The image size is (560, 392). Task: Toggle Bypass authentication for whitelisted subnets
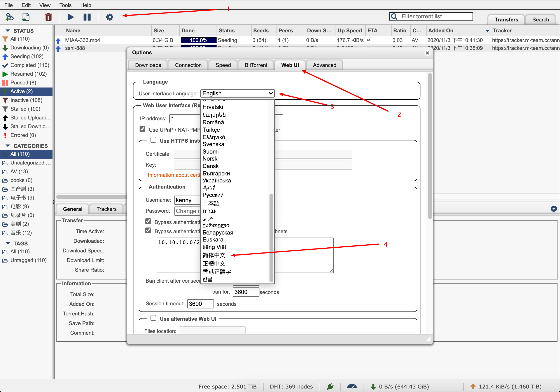click(x=148, y=230)
